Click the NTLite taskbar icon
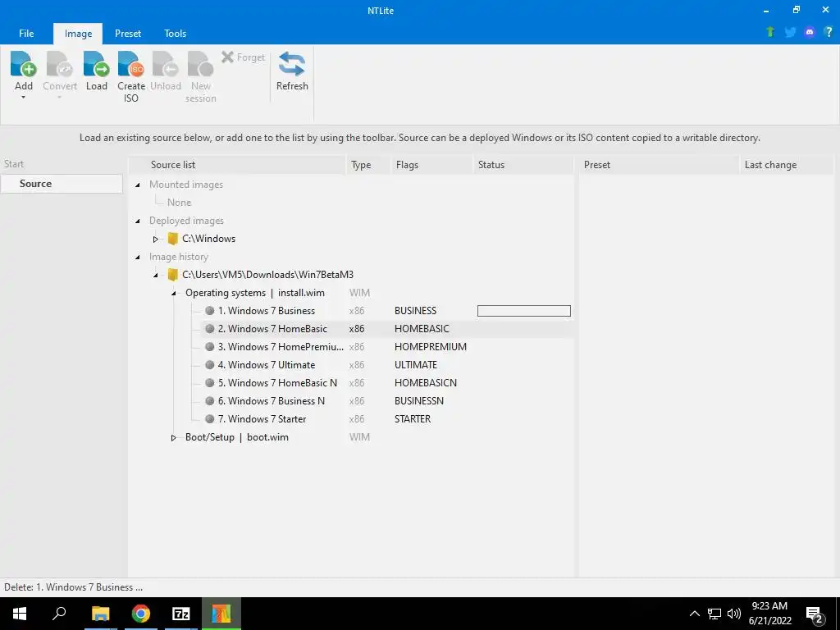Screen dimensions: 840x630 [221, 614]
